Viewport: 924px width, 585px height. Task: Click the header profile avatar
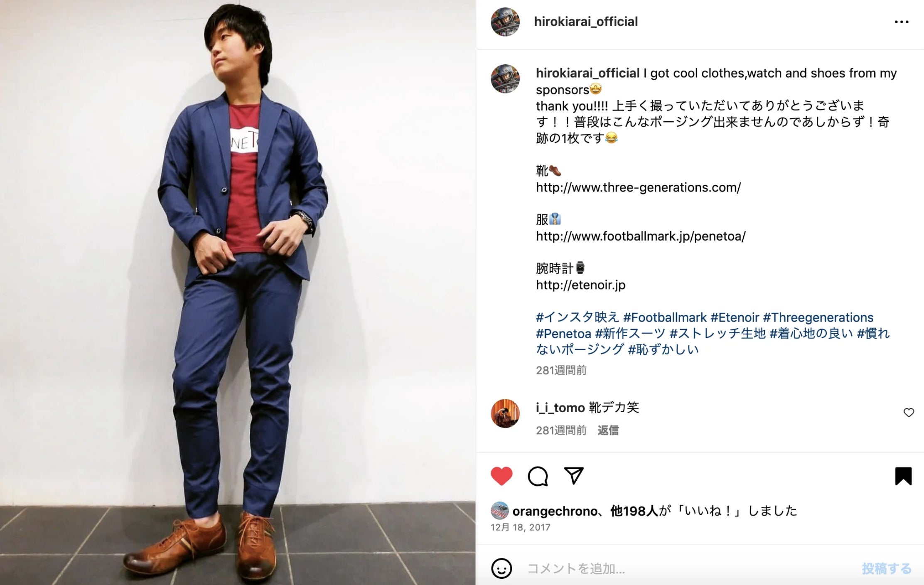coord(505,22)
